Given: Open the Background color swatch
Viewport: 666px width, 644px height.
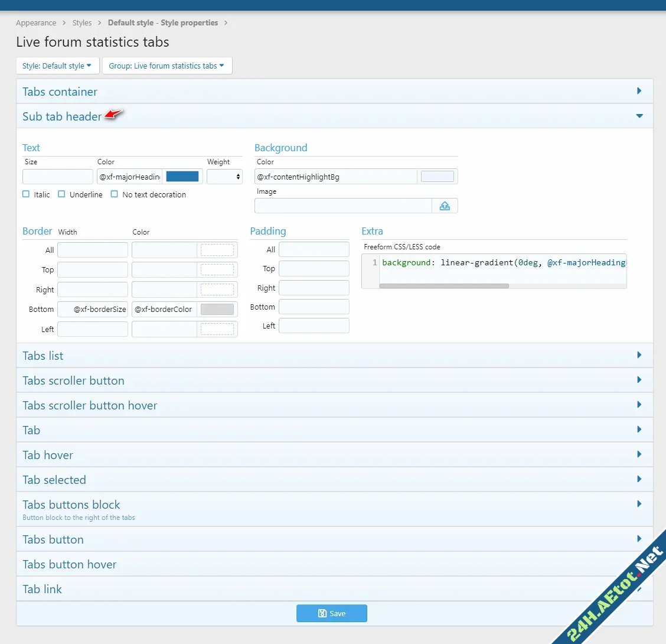Looking at the screenshot, I should tap(437, 176).
